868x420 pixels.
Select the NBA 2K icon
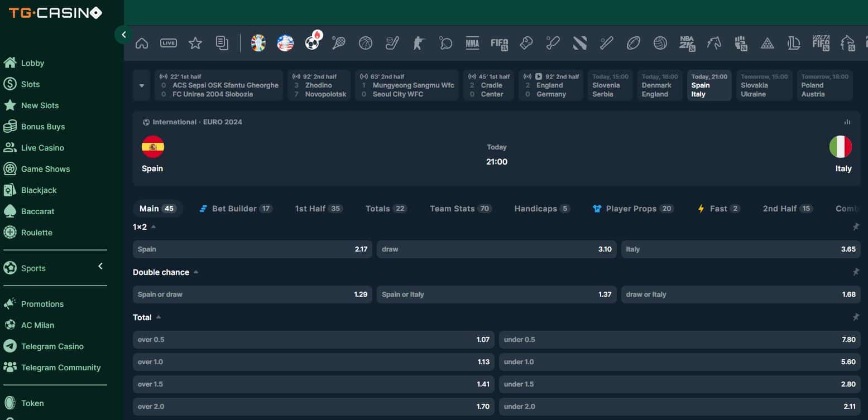[687, 43]
